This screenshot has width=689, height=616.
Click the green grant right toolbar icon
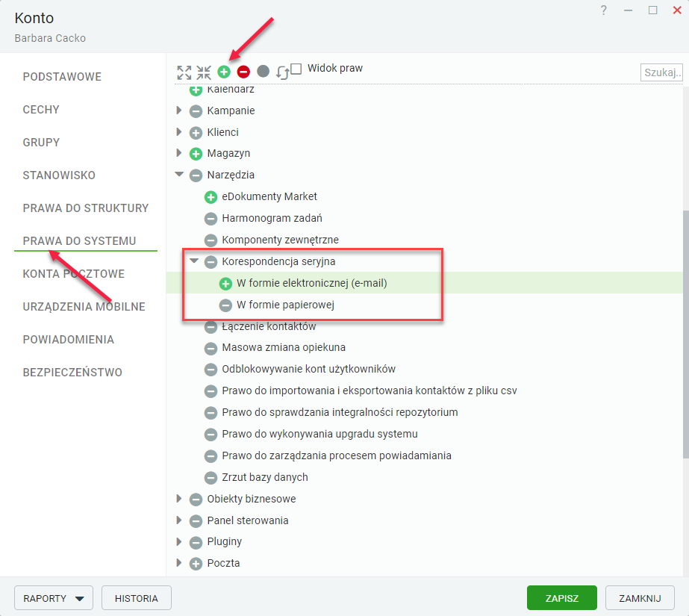[x=224, y=72]
